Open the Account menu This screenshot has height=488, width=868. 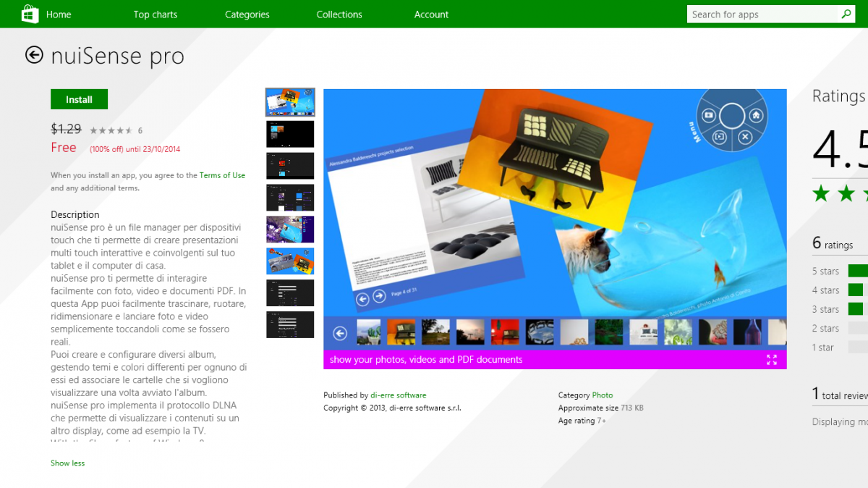(432, 14)
